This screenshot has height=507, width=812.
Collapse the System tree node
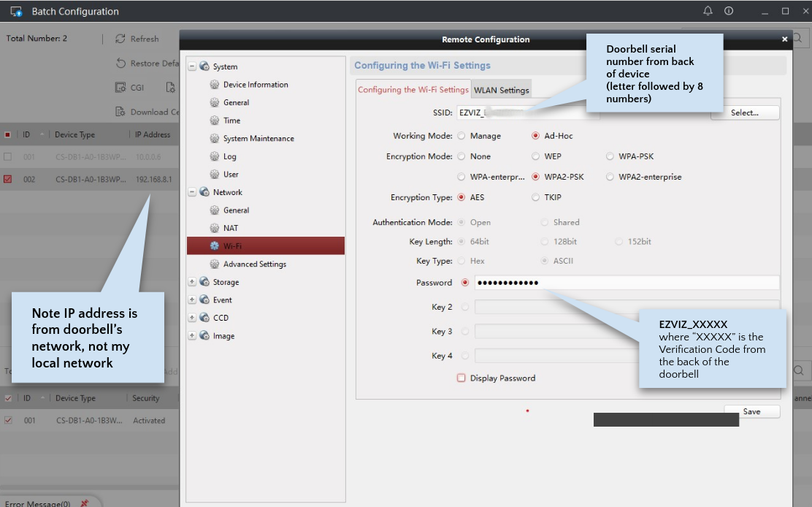click(x=192, y=66)
